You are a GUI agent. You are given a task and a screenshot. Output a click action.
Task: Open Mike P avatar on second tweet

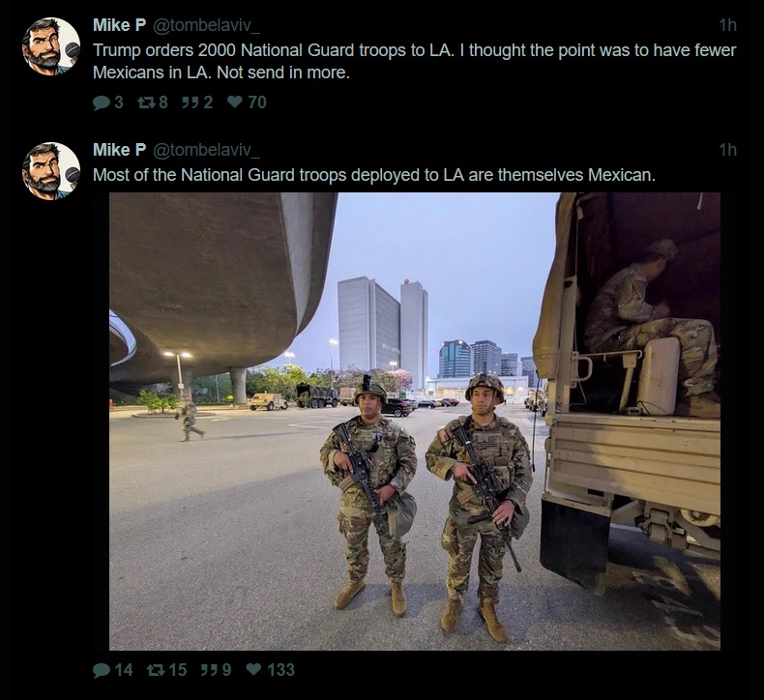(51, 171)
